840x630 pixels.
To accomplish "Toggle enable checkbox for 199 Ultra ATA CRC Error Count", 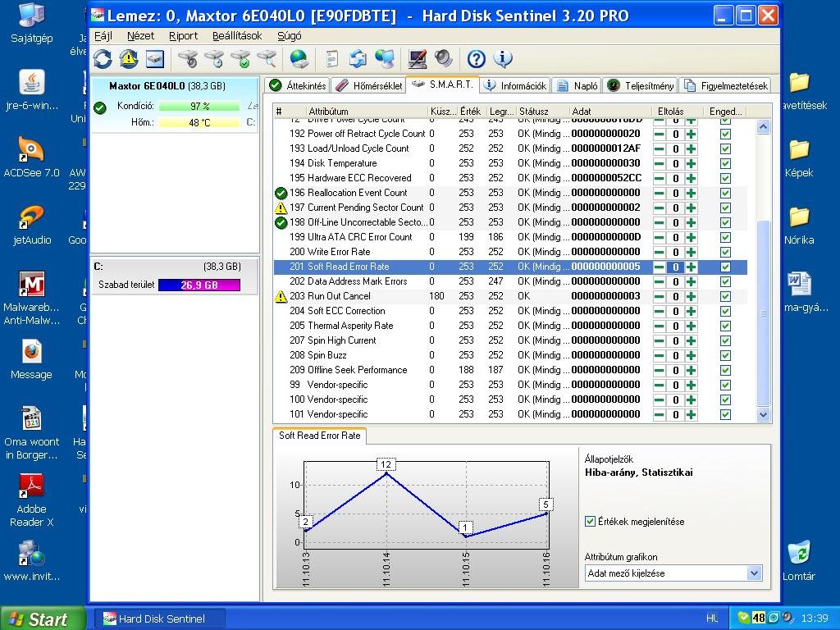I will (x=725, y=237).
